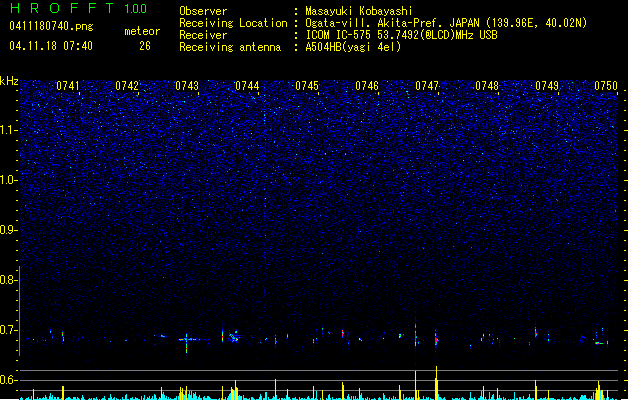The width and height of the screenshot is (629, 400).
Task: Click the 0749 time marker
Action: tap(547, 86)
